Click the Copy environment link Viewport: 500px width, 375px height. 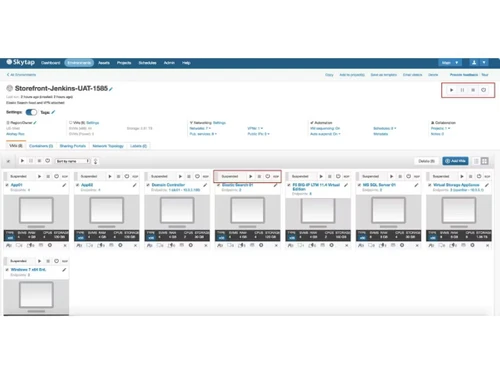pyautogui.click(x=329, y=75)
